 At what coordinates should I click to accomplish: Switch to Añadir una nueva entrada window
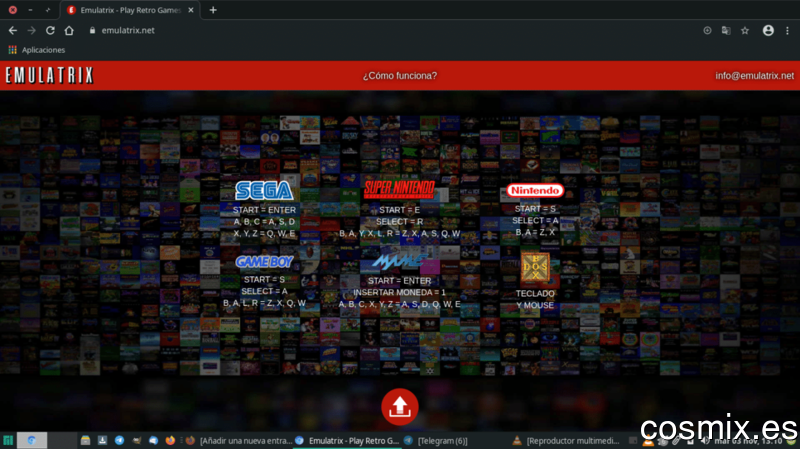239,441
